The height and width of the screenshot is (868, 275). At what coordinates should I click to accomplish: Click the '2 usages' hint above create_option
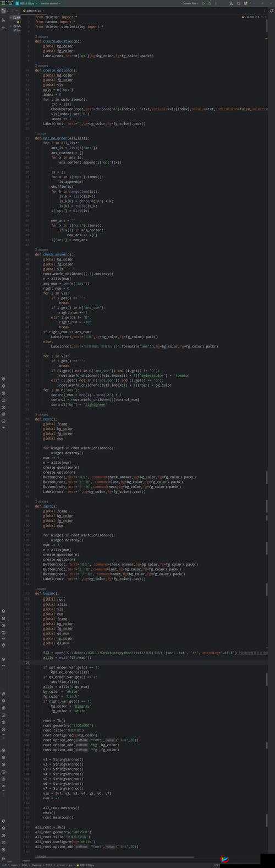(41, 66)
